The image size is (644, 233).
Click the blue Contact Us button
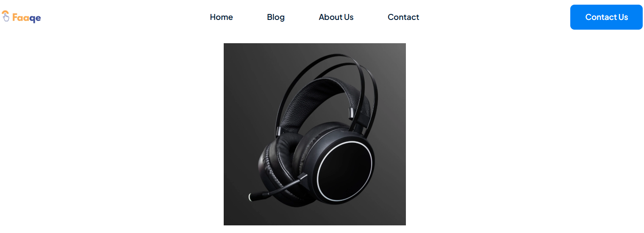[x=606, y=17]
